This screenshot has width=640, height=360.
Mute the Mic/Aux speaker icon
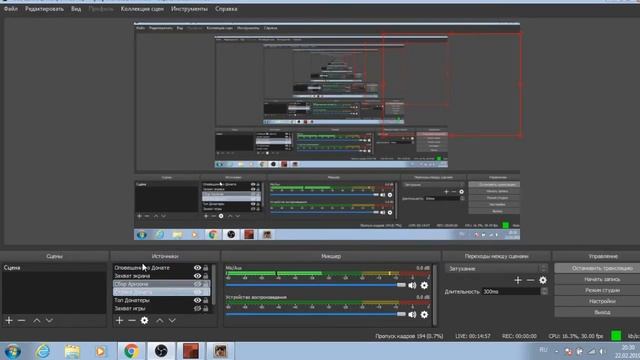click(412, 285)
